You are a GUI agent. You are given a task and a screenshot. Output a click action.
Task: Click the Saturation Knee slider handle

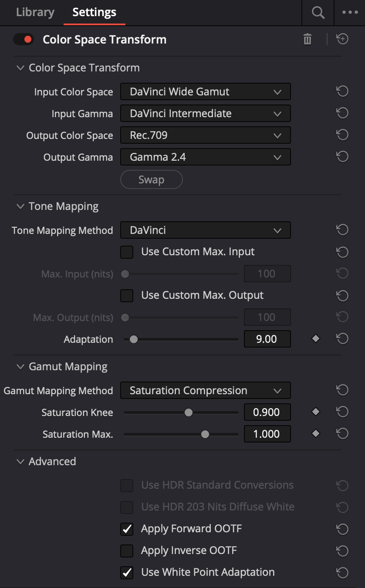click(188, 412)
